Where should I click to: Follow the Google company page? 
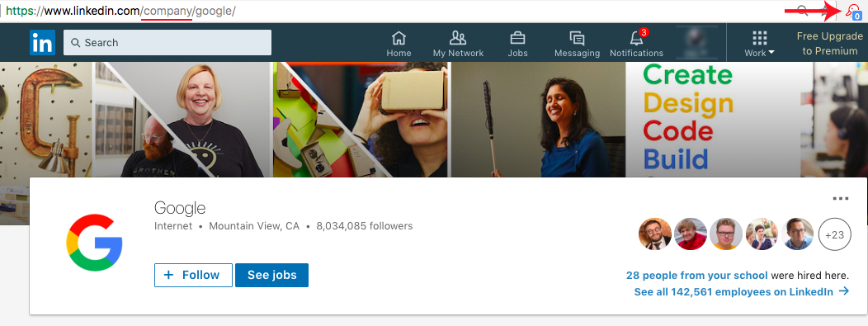(193, 275)
